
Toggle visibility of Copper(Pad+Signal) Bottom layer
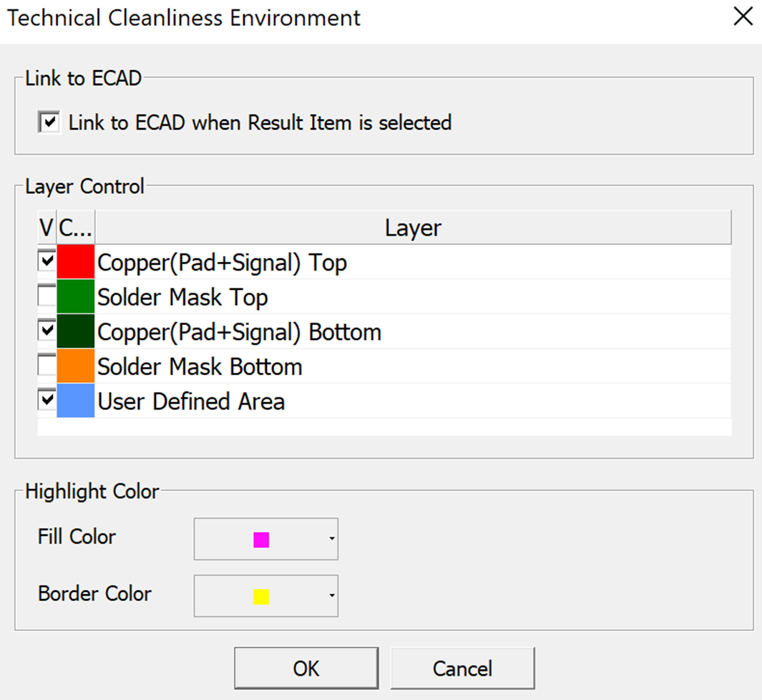click(47, 331)
